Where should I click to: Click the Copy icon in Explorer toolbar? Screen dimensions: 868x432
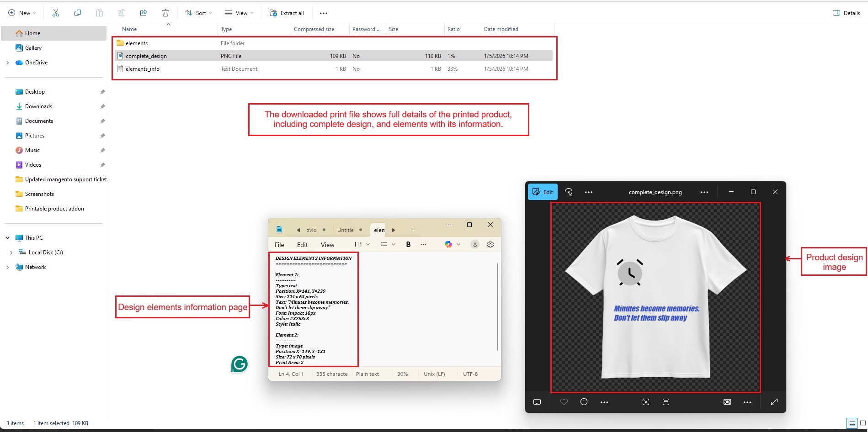[78, 13]
